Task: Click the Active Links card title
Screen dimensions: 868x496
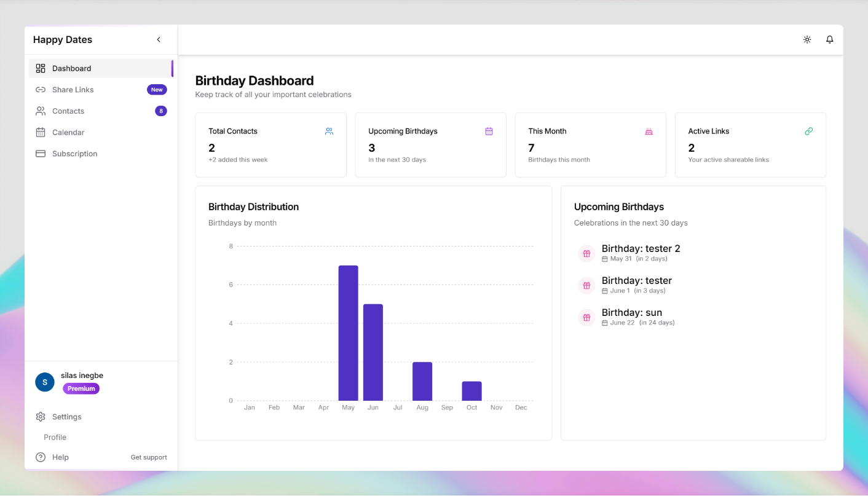Action: click(x=708, y=131)
